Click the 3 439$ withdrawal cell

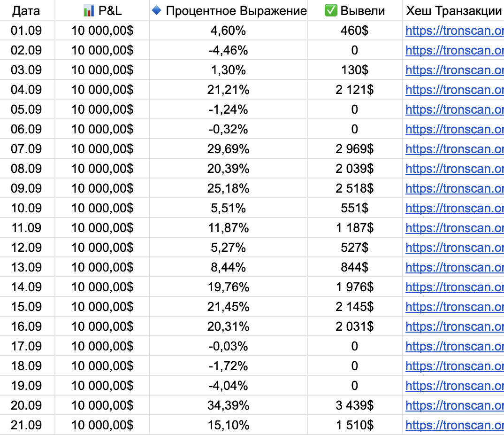coord(354,405)
